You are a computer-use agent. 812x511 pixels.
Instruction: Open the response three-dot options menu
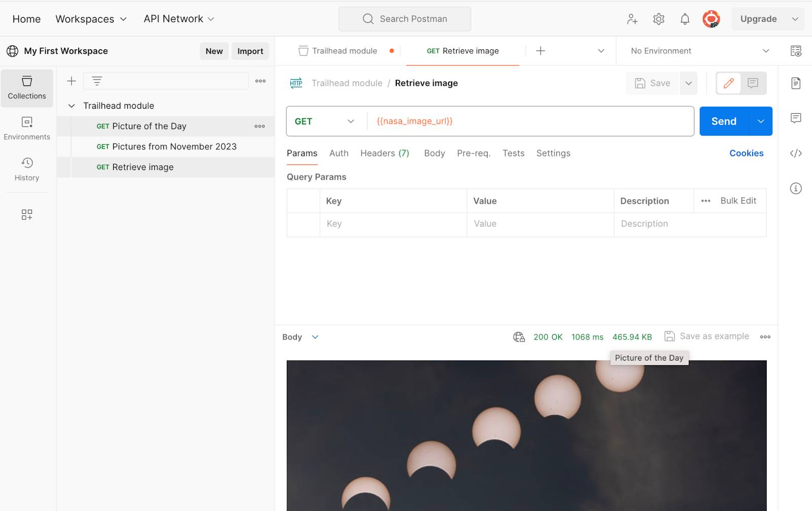[x=765, y=337]
